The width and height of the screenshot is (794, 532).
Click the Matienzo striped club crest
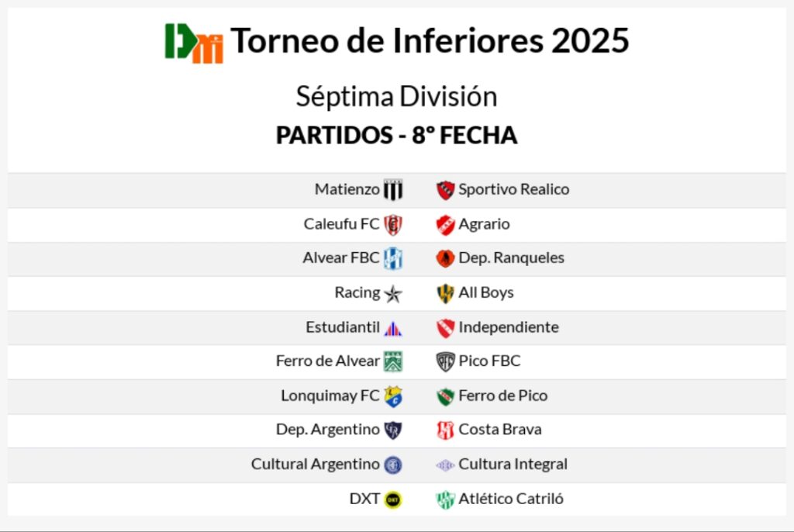coord(393,190)
